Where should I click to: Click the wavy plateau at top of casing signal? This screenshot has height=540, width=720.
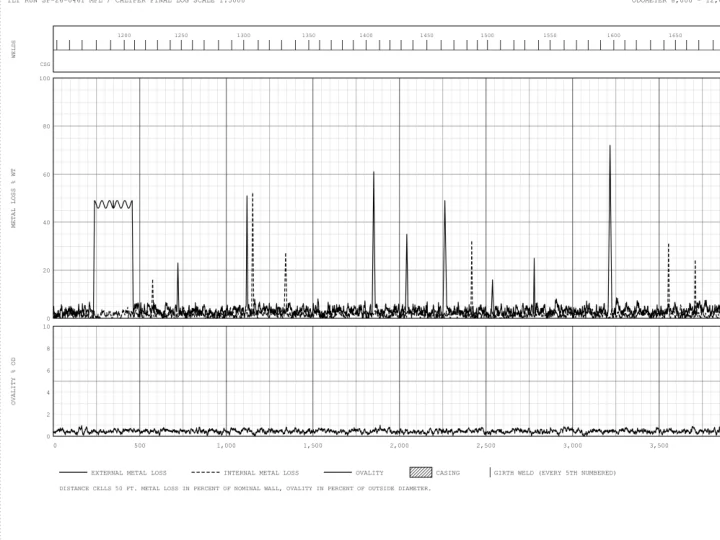pos(113,204)
